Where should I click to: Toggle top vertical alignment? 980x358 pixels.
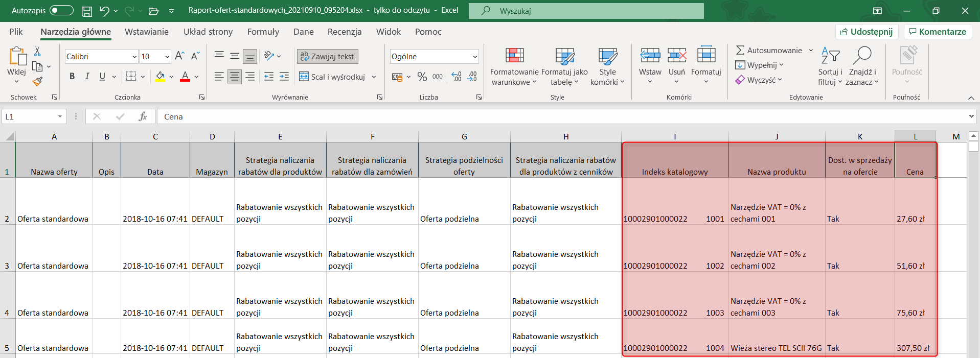(x=219, y=56)
